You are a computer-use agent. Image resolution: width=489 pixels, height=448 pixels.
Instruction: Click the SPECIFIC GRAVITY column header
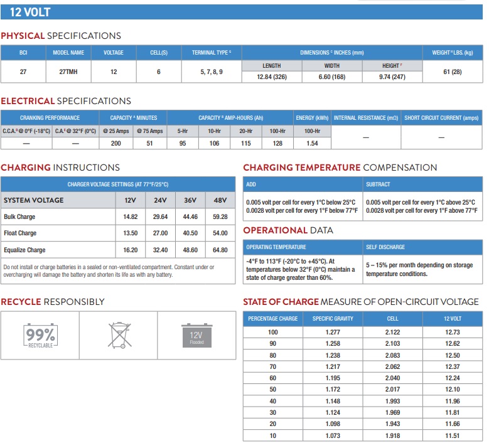333,319
